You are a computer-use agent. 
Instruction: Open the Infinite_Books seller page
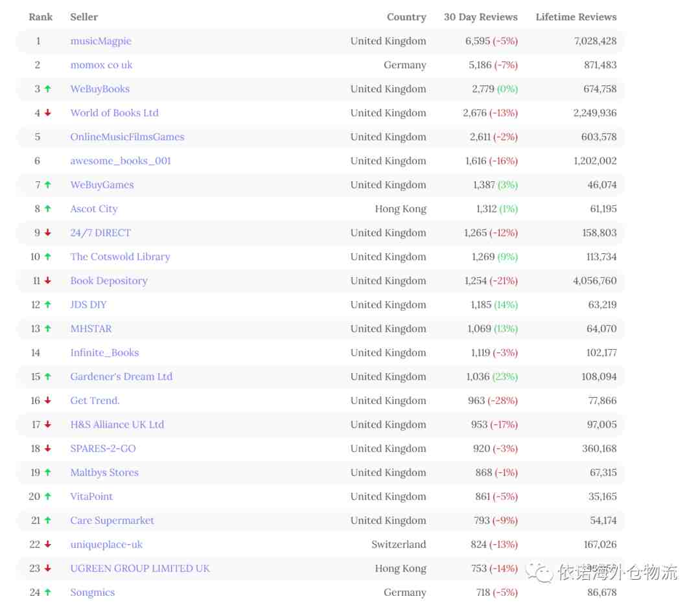tap(104, 353)
